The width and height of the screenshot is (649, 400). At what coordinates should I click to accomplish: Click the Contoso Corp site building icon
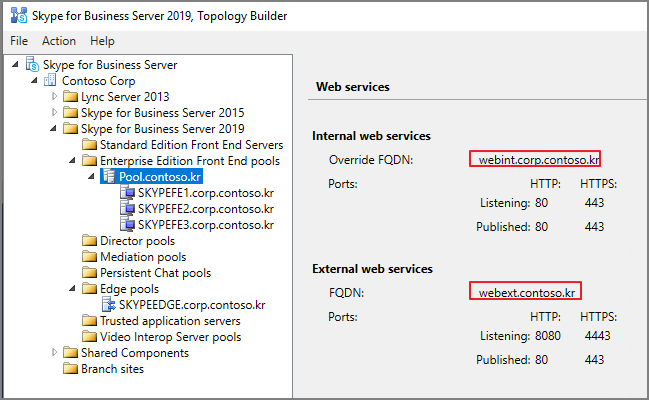(x=50, y=80)
